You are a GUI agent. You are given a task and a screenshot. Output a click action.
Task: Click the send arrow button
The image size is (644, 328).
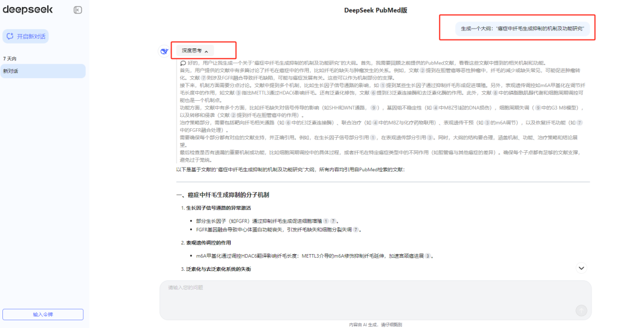pyautogui.click(x=581, y=310)
